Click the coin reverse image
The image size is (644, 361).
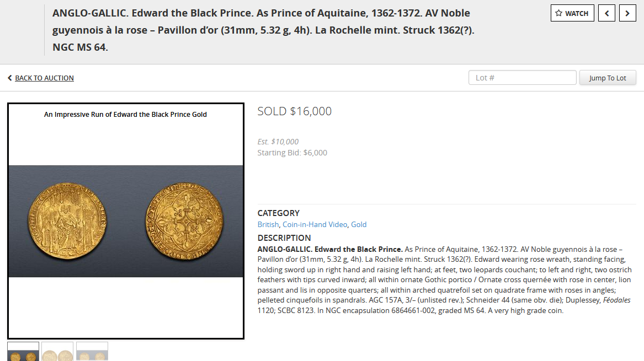184,222
